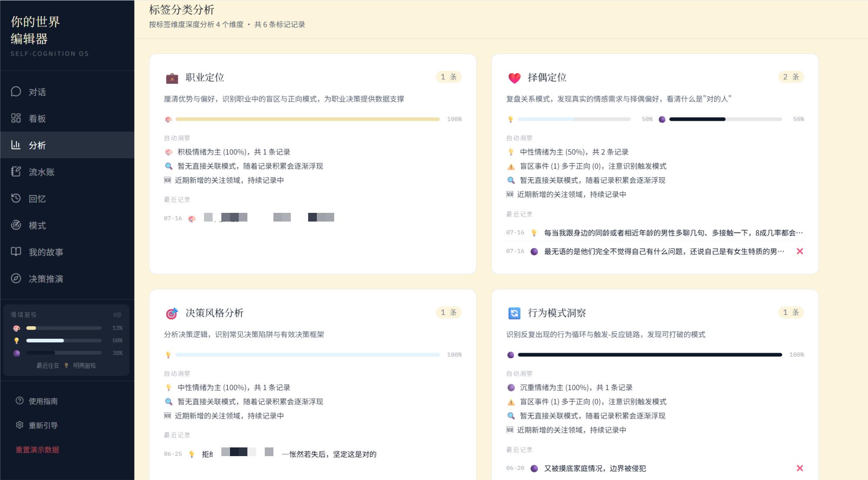
Task: Click the 重新引导 gear icon
Action: (x=20, y=425)
